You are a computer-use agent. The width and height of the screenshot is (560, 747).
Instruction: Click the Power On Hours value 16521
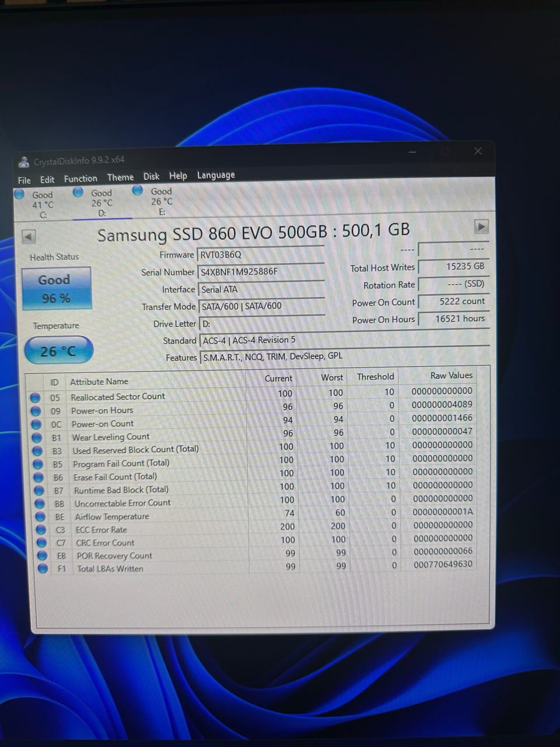click(x=454, y=319)
